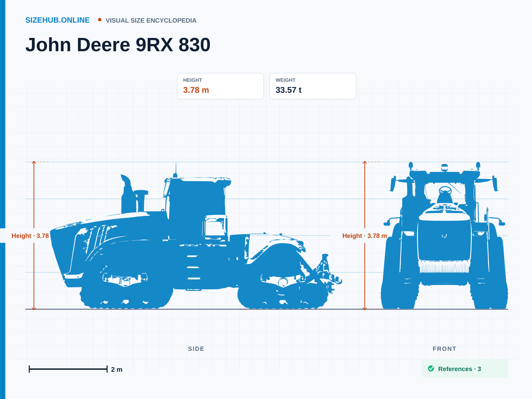Click the 'Height · 3.78 m' label beside front view
Screen dimensions: 532x399
click(365, 236)
